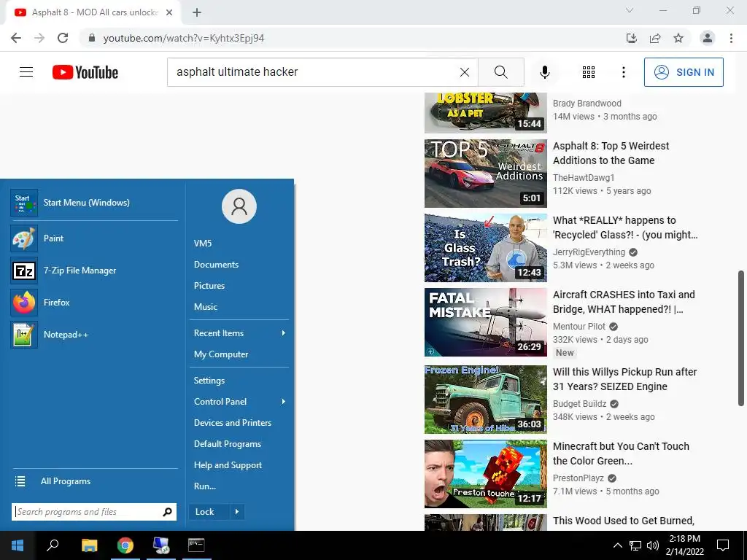Open the Run... dialog
This screenshot has height=560, width=747.
click(205, 486)
